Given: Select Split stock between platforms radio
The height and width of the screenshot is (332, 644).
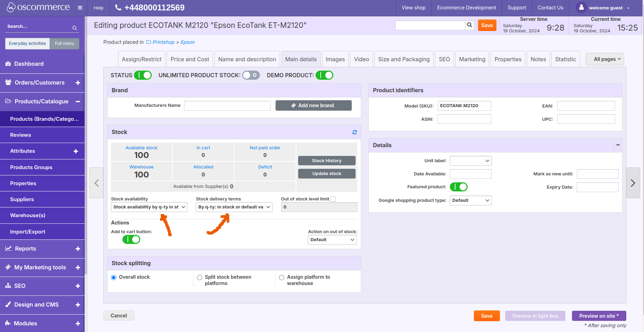Looking at the screenshot, I should click(x=199, y=277).
